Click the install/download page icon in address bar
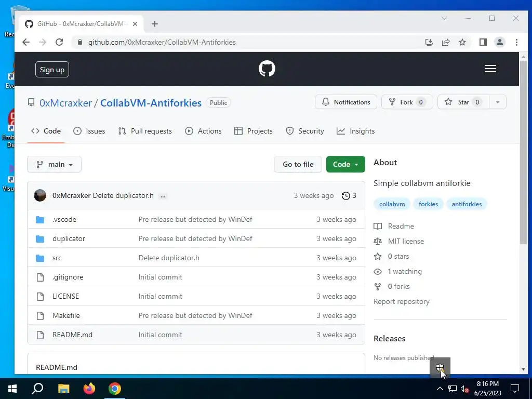The image size is (532, 399). (429, 42)
